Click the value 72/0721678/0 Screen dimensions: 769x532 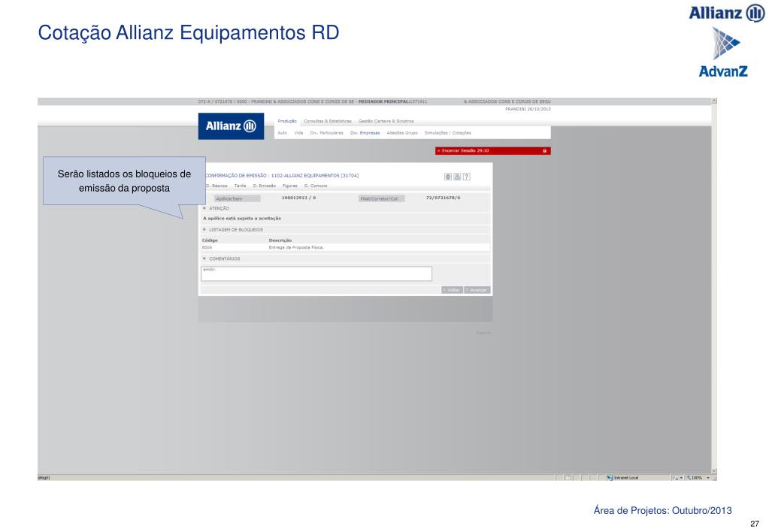[444, 198]
